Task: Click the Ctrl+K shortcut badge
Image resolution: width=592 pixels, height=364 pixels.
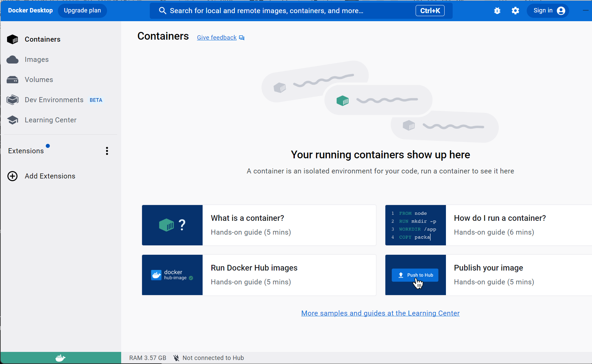Action: (x=430, y=11)
